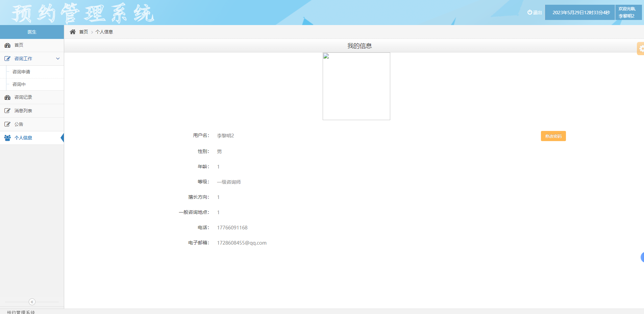Screen dimensions: 644x314
Task: Click the edit icon beside 咨询工作
Action: click(7, 59)
